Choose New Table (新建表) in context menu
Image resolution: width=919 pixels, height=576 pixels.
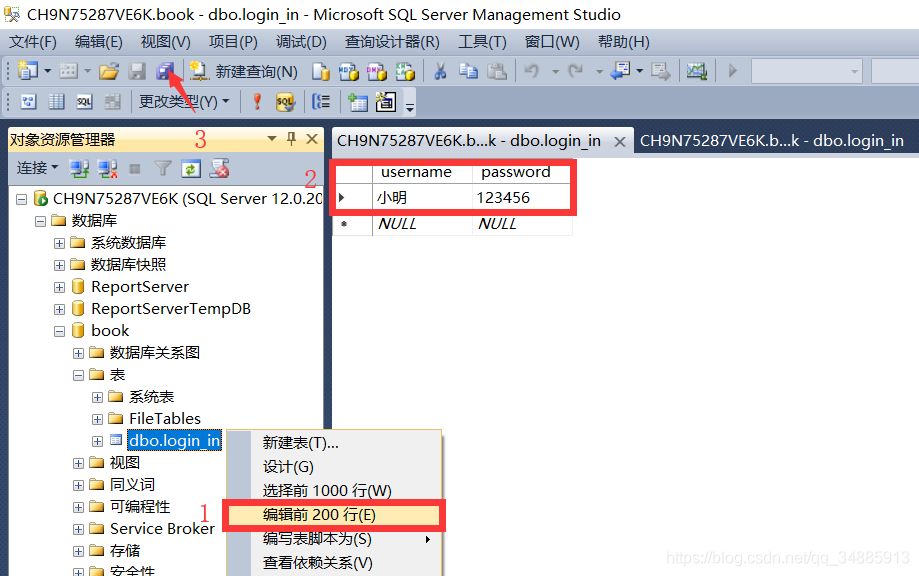click(333, 443)
